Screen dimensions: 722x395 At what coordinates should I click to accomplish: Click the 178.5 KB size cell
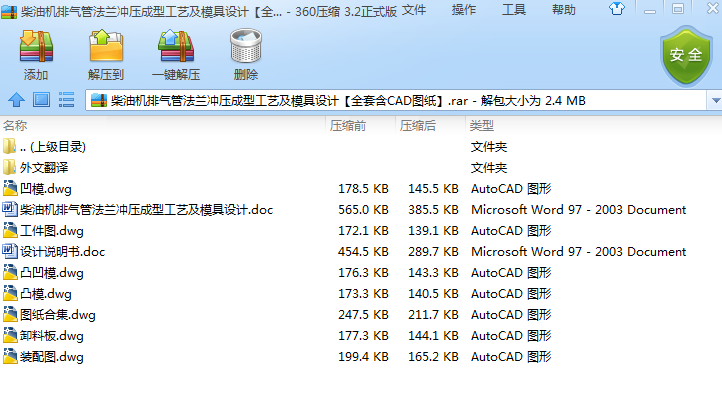[x=363, y=188]
